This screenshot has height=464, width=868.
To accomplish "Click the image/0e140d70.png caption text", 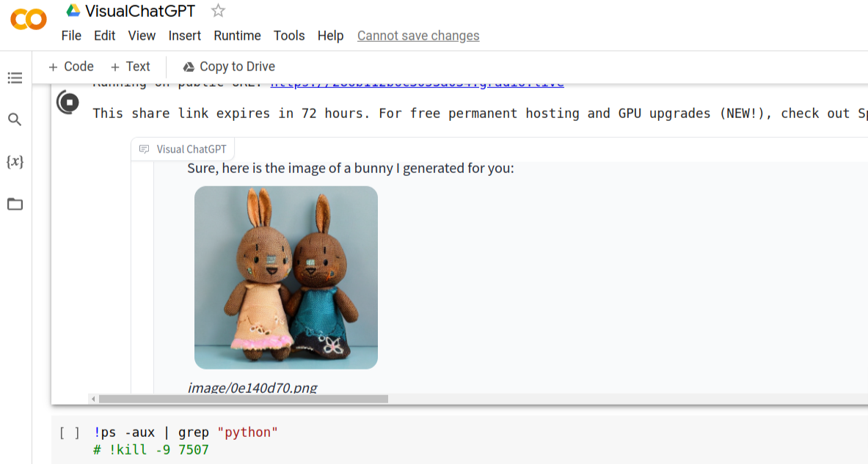I will 252,388.
